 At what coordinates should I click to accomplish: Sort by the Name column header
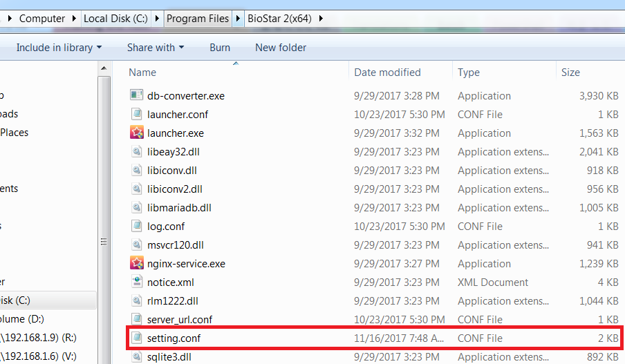(142, 72)
